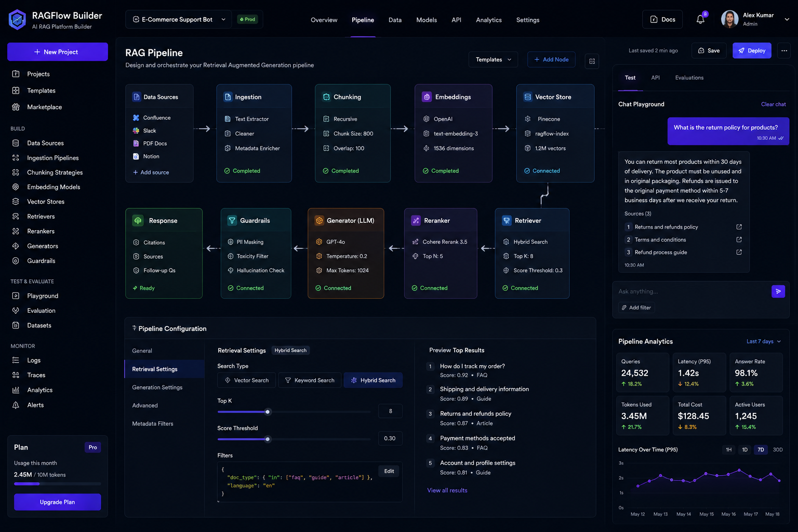Open the Last 7 days range dropdown
798x532 pixels.
tap(764, 341)
